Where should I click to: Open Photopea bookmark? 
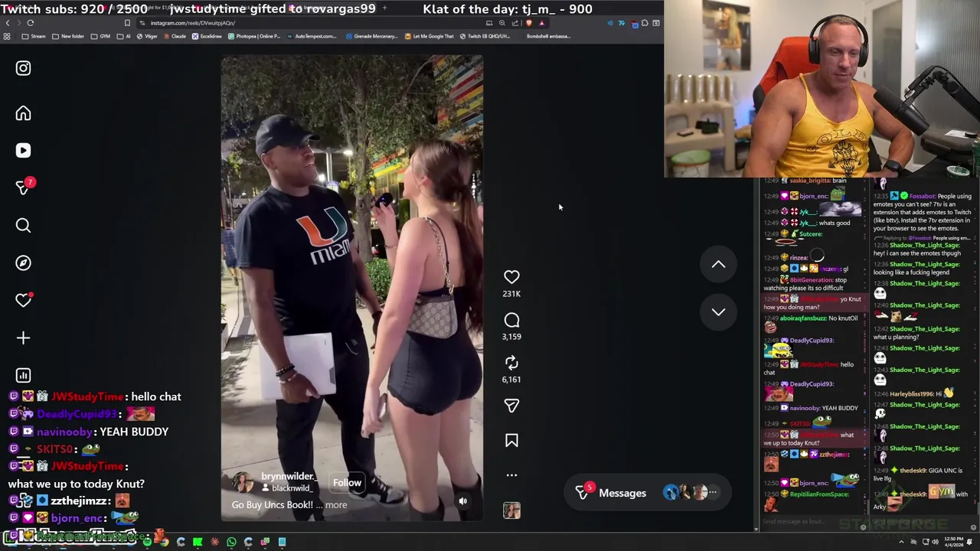click(254, 36)
